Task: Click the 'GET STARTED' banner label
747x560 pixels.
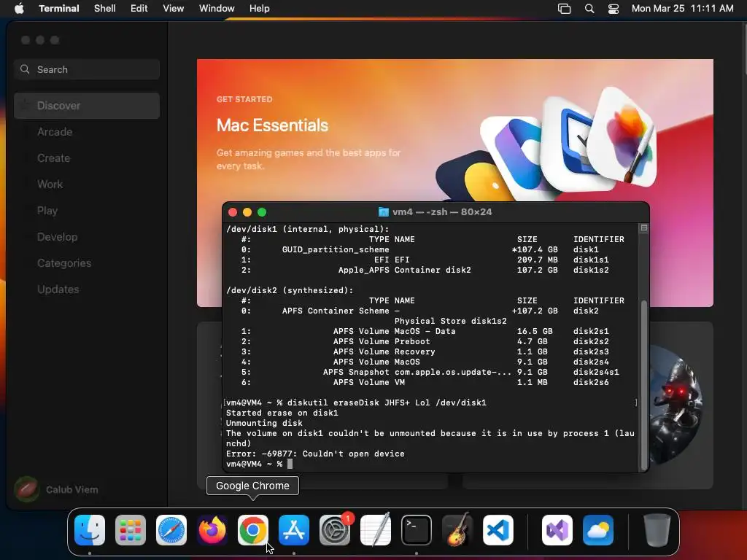Action: tap(244, 99)
